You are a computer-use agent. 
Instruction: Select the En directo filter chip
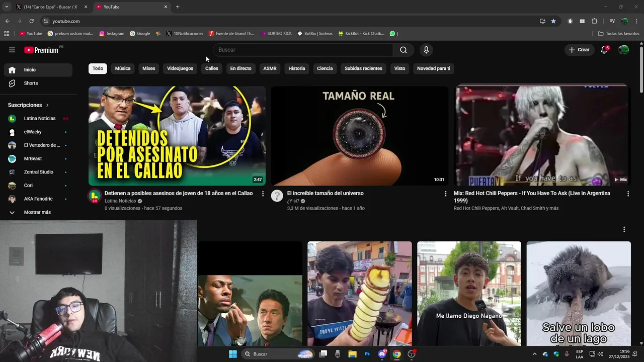coord(240,68)
